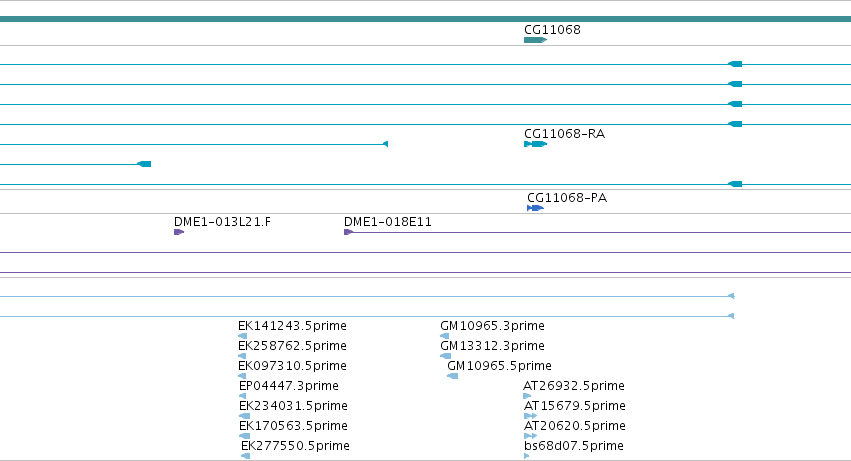Screen dimensions: 851x461
Task: Click the CG11068 gene arrow glyph
Action: pos(535,40)
